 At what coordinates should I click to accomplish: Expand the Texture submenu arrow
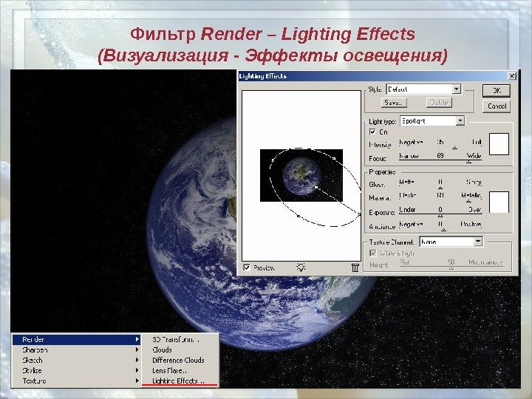tap(137, 381)
